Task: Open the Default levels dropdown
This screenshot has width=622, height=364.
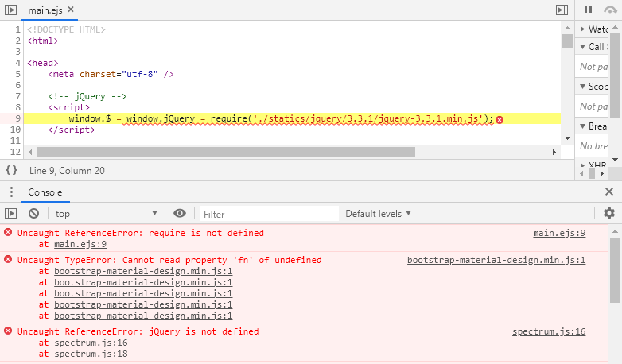Action: pyautogui.click(x=378, y=214)
